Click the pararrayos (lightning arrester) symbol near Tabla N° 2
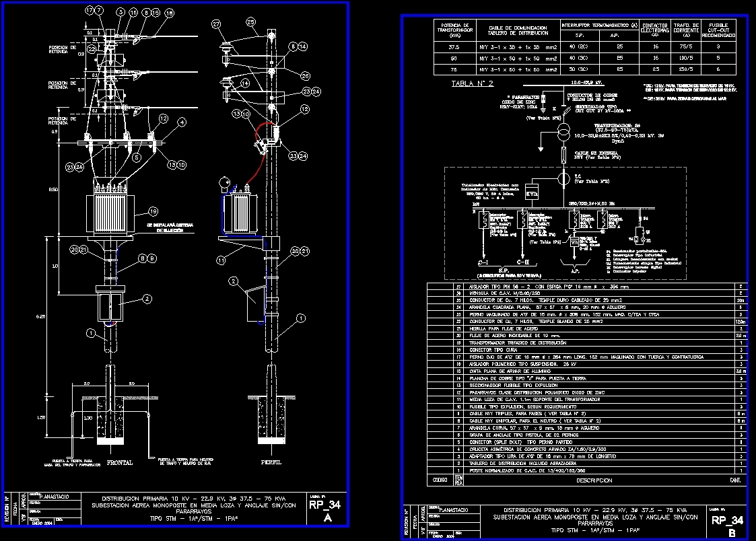The image size is (756, 541). click(543, 98)
